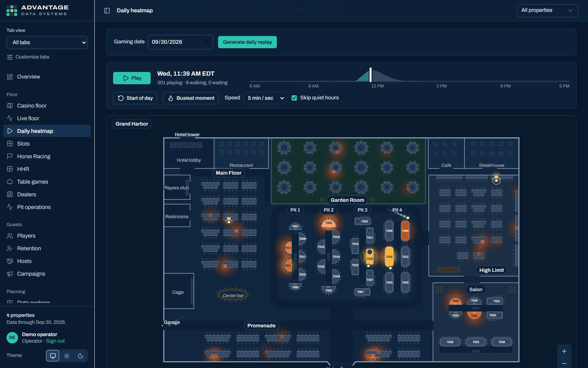The width and height of the screenshot is (588, 368).
Task: Click the Players people icon
Action: 10,236
